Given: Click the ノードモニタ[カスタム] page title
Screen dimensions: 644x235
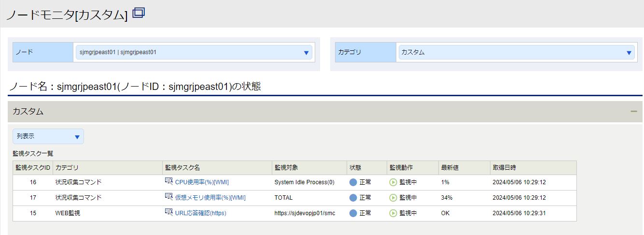Looking at the screenshot, I should point(67,15).
